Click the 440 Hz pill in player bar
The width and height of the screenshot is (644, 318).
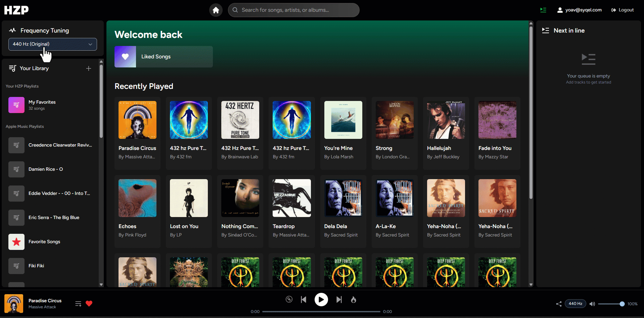575,304
